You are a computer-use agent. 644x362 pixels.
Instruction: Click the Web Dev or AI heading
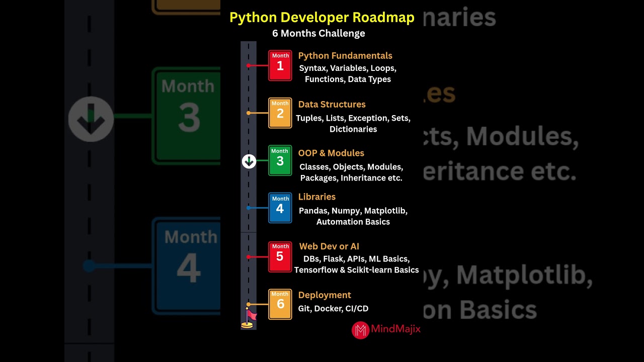click(329, 246)
